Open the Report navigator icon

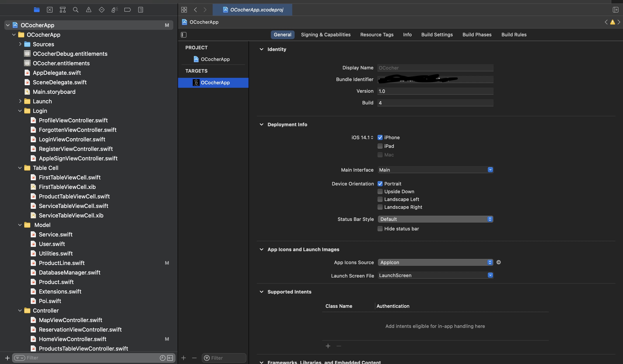[x=141, y=10]
